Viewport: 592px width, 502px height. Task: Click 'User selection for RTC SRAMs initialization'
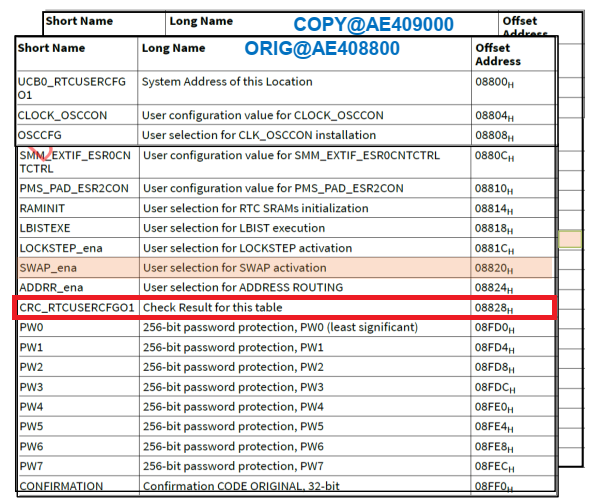[x=256, y=208]
